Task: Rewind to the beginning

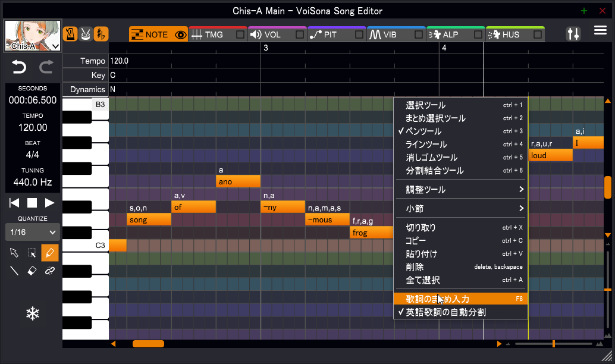Action: tap(14, 203)
